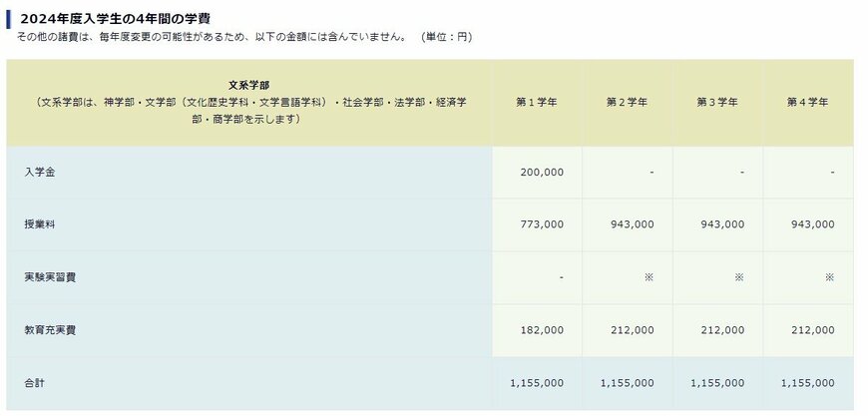Viewport: 868px width, 416px height.
Task: Select the 第4学年 column header
Action: pyautogui.click(x=807, y=102)
